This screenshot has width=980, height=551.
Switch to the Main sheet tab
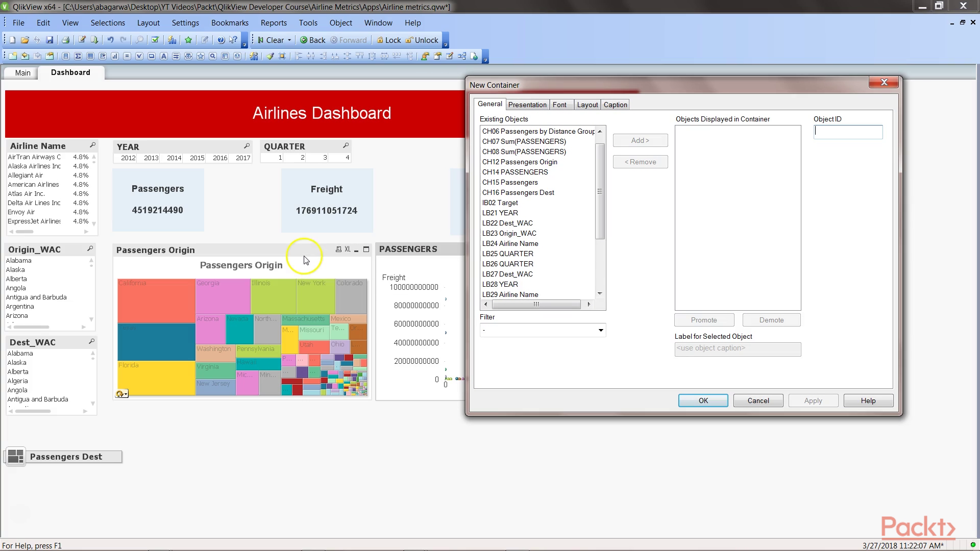click(22, 73)
